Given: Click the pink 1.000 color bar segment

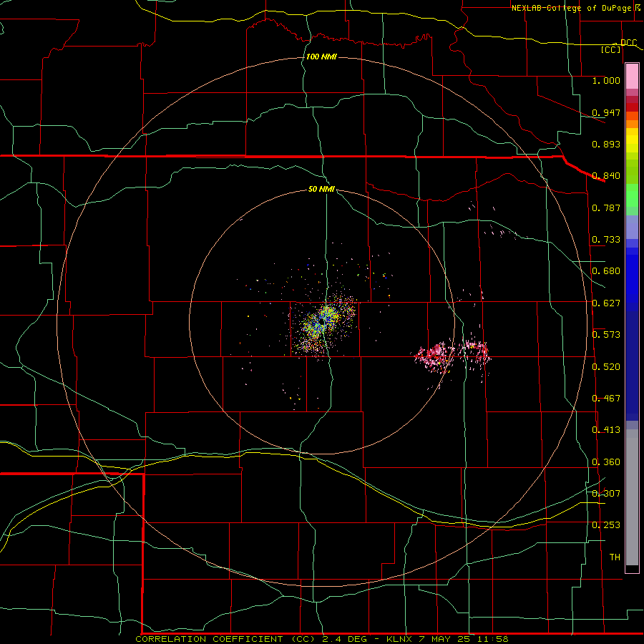Looking at the screenshot, I should (x=632, y=77).
